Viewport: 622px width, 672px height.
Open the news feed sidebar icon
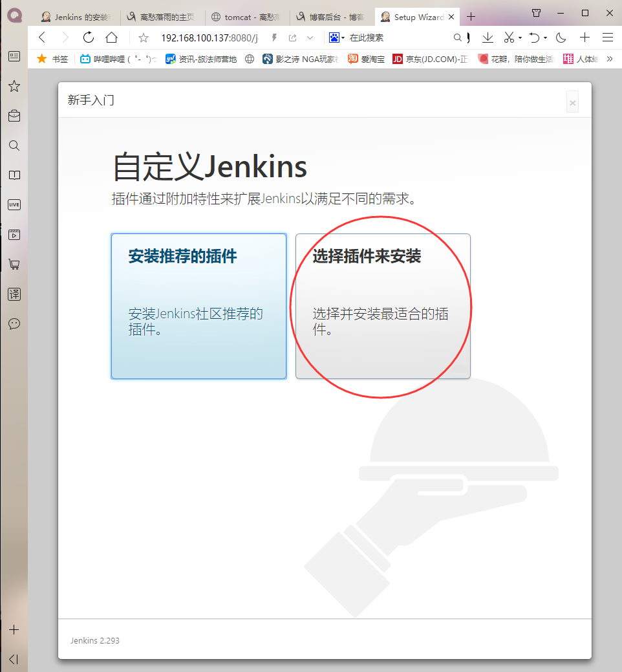[14, 56]
